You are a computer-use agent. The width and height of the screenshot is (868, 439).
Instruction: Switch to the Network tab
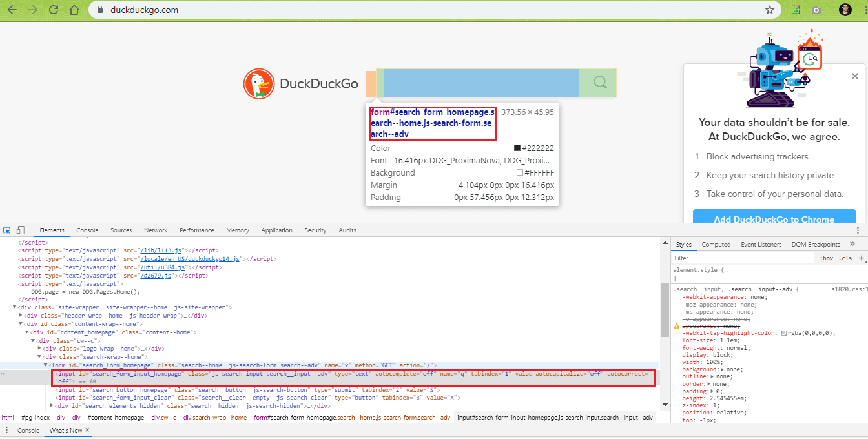tap(156, 230)
